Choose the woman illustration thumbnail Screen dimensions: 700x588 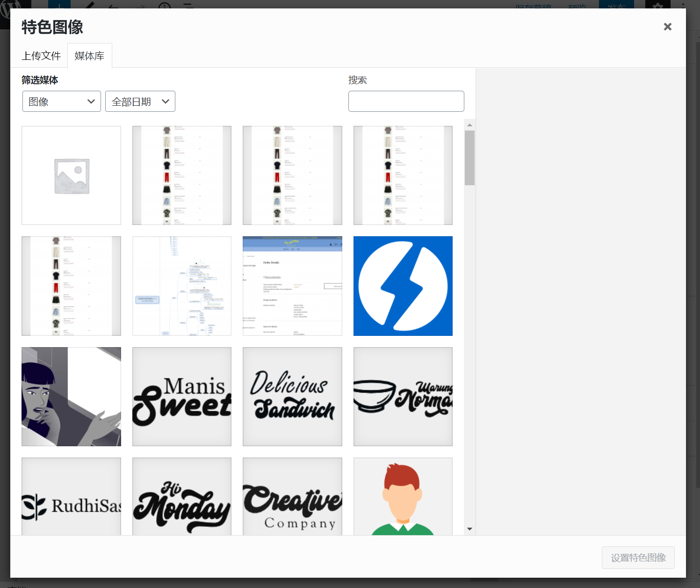[x=71, y=397]
